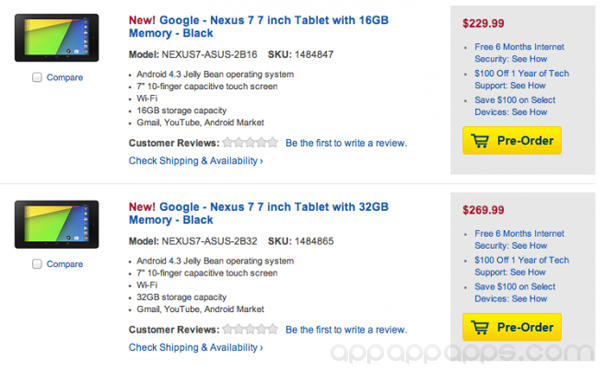Be the first to review the 32GB tablet
The height and width of the screenshot is (370, 600).
(346, 330)
